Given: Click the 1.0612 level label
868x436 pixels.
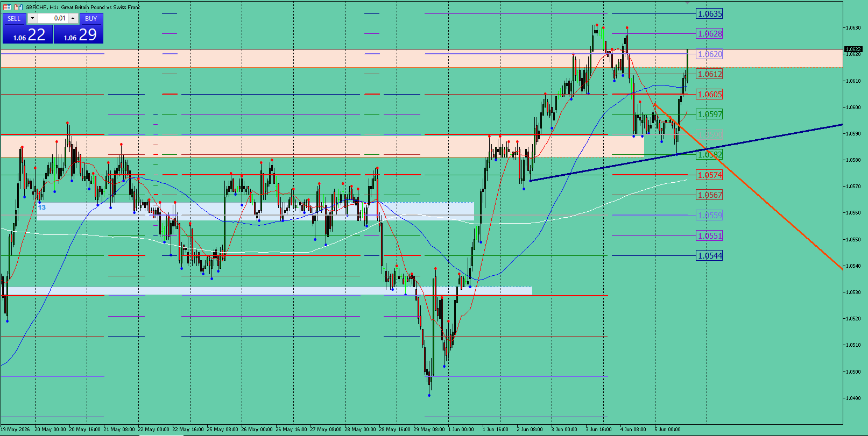Looking at the screenshot, I should (709, 74).
